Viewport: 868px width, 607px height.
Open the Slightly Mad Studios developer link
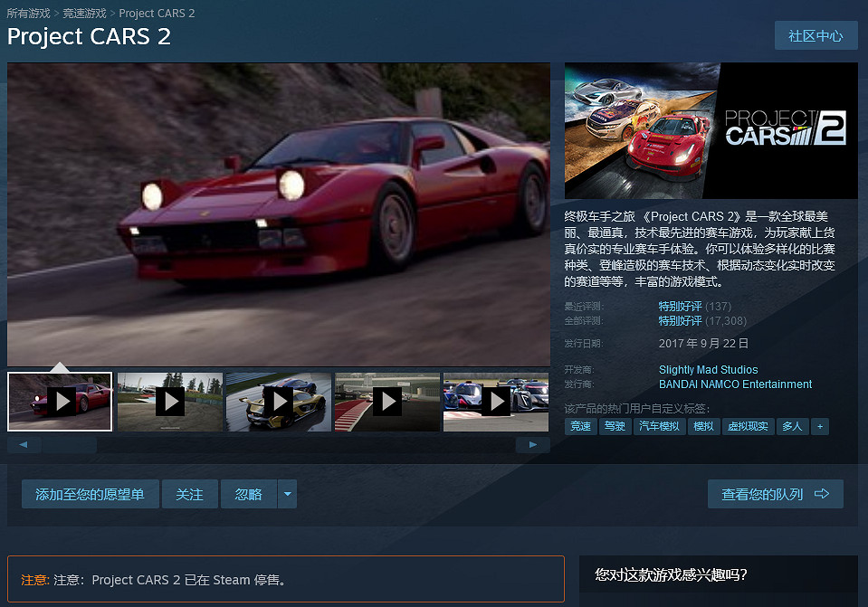(708, 369)
